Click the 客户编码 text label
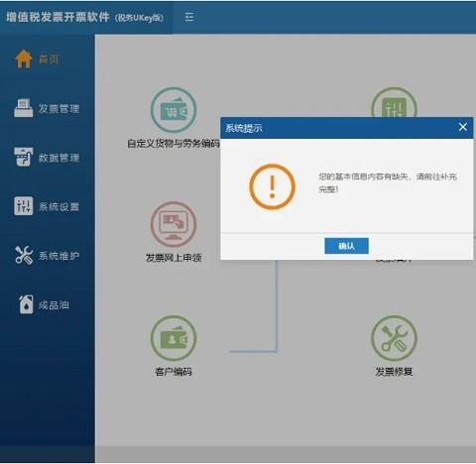 (174, 372)
